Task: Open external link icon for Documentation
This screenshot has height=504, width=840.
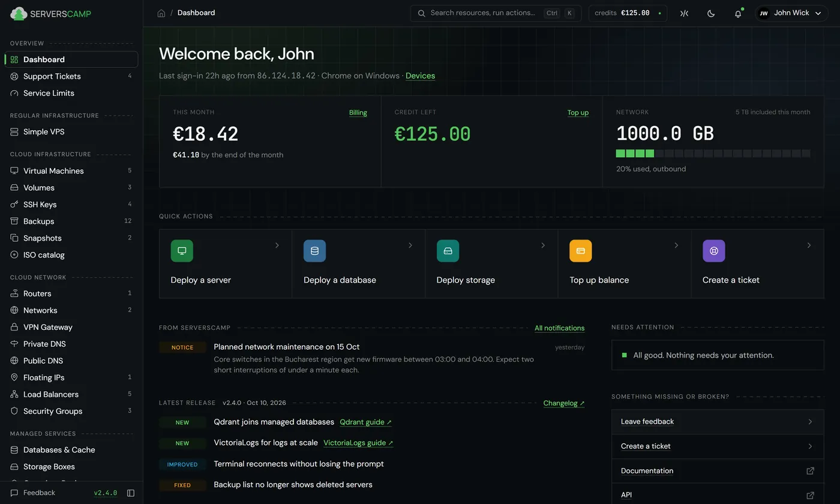Action: tap(810, 471)
